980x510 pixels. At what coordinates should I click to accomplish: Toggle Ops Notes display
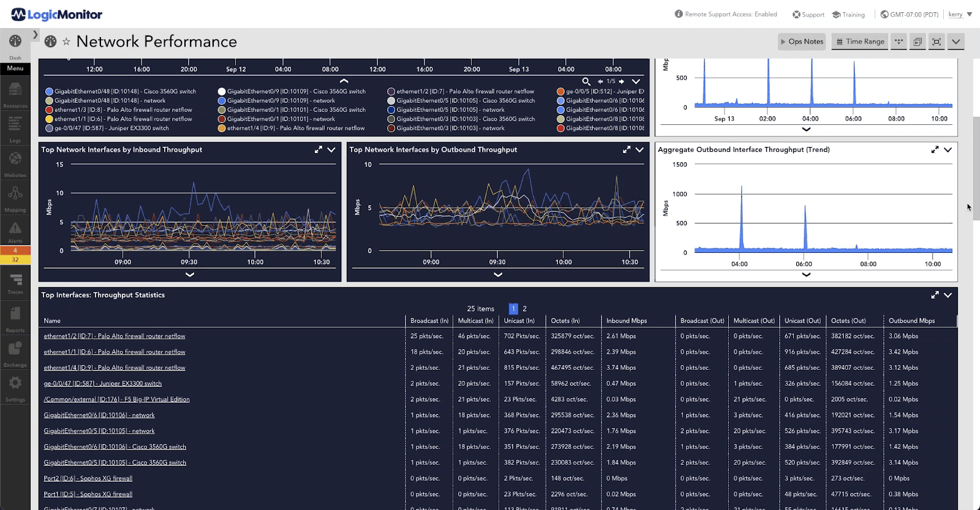802,42
